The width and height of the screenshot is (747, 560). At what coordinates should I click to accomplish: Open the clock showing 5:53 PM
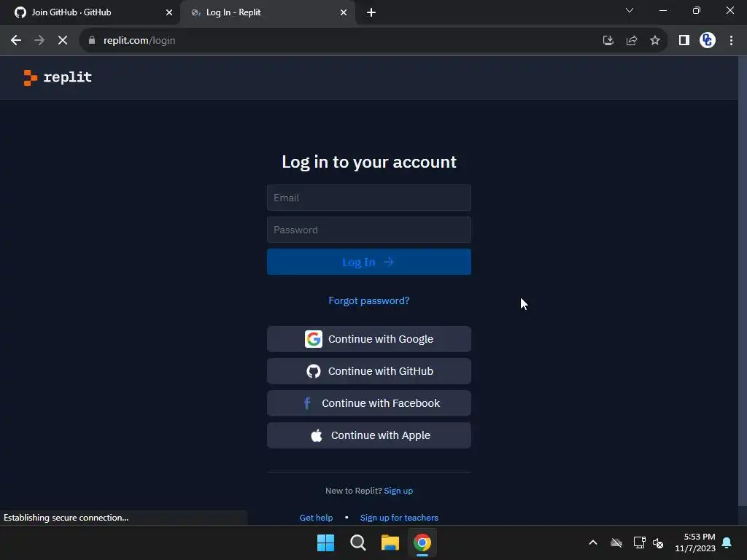click(695, 542)
